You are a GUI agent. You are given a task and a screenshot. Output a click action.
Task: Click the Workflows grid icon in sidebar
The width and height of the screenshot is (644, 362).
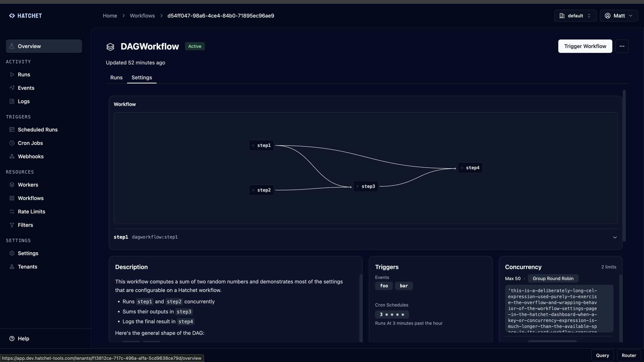point(12,198)
